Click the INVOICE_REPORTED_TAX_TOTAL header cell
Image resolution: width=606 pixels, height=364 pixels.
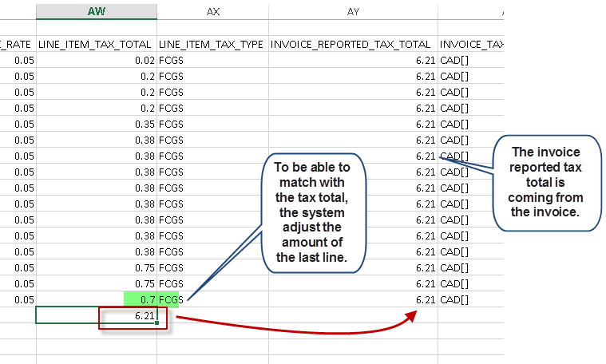pyautogui.click(x=353, y=45)
